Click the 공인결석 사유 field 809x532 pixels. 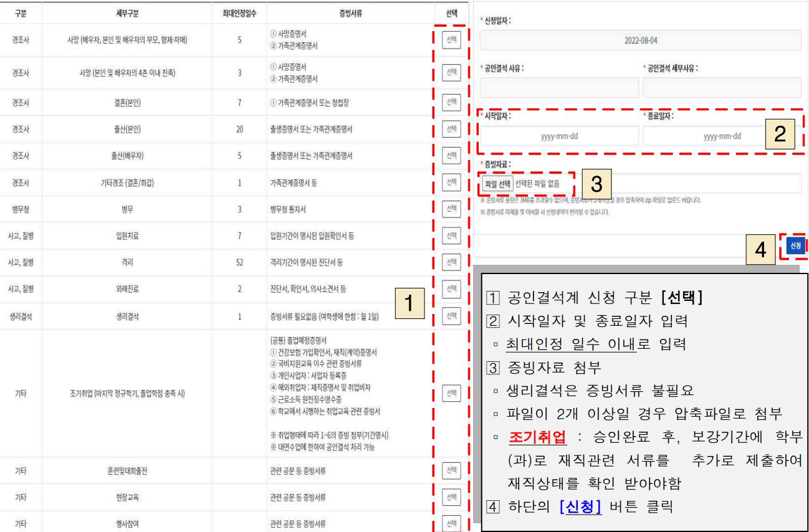click(559, 88)
